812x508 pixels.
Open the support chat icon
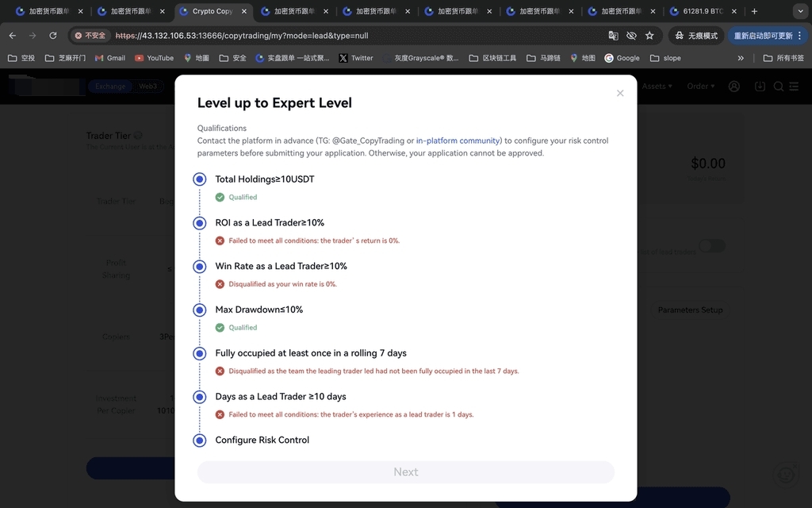tap(786, 474)
